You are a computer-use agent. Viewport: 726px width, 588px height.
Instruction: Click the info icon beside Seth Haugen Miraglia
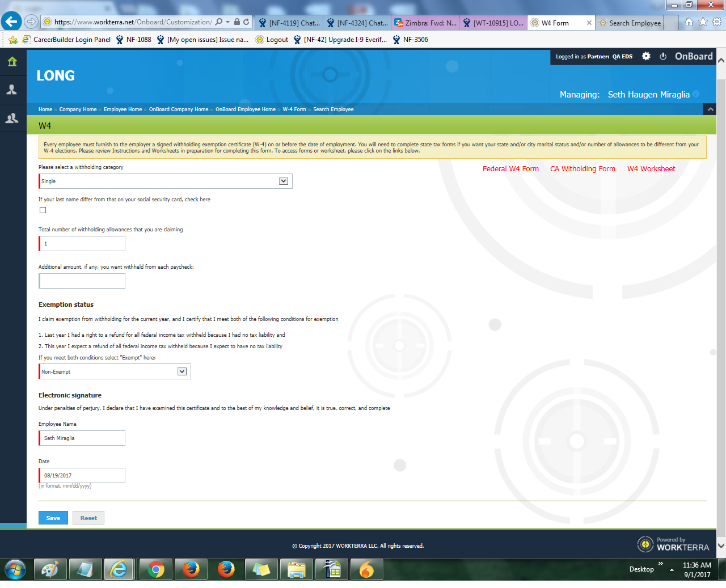click(x=696, y=94)
